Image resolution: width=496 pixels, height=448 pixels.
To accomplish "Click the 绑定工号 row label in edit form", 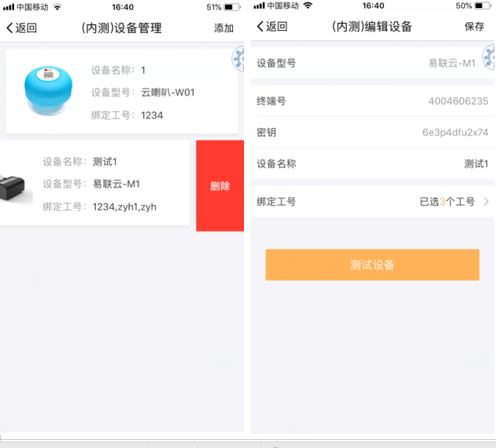I will tap(276, 201).
